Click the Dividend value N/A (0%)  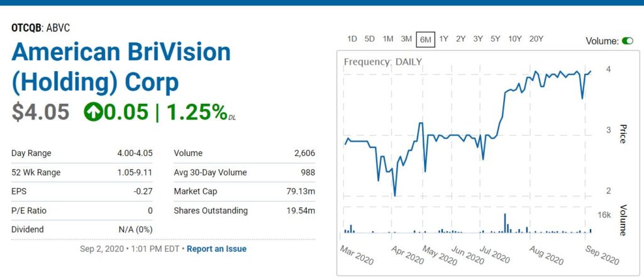click(136, 230)
